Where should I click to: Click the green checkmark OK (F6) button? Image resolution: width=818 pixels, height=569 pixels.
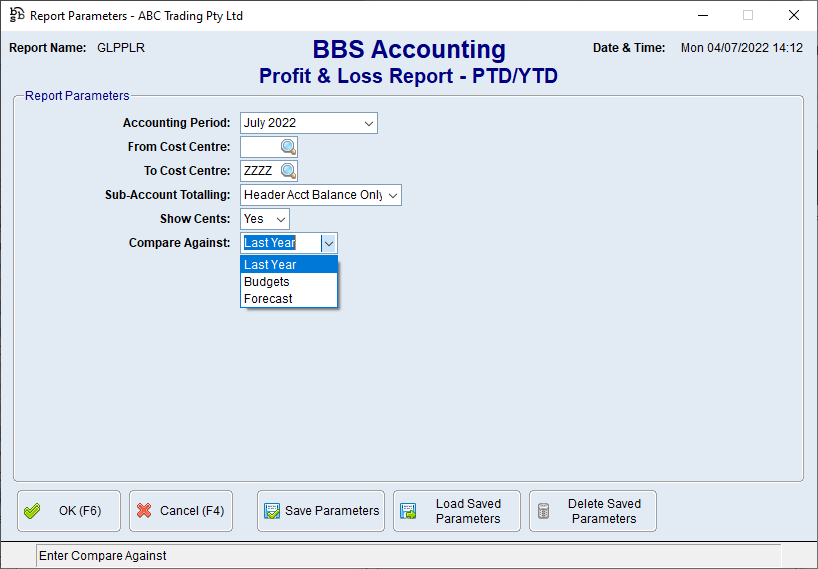tap(69, 511)
